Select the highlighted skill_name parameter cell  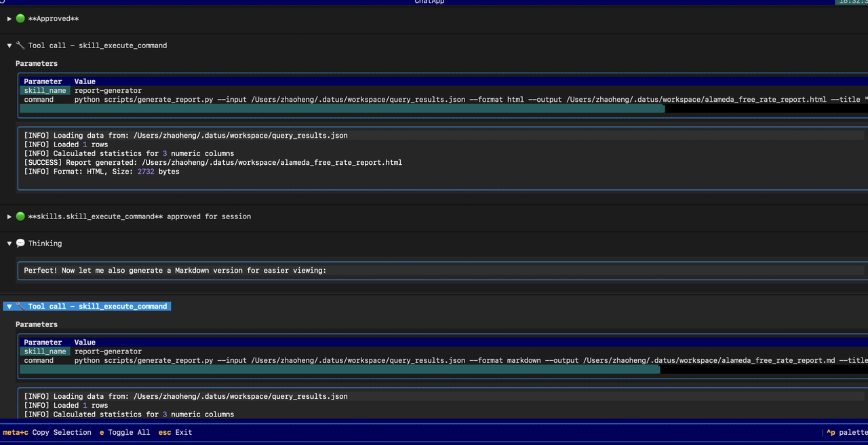pyautogui.click(x=45, y=90)
